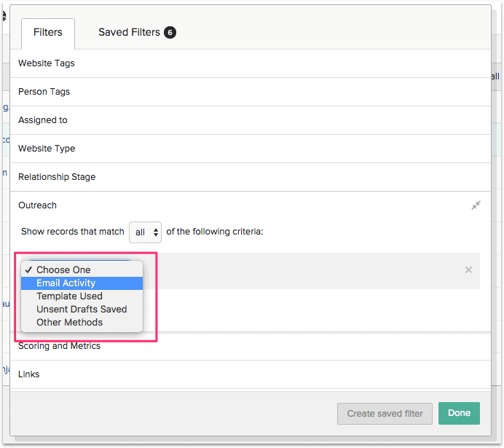Collapse the Outreach section header
The height and width of the screenshot is (448, 504).
tap(38, 205)
